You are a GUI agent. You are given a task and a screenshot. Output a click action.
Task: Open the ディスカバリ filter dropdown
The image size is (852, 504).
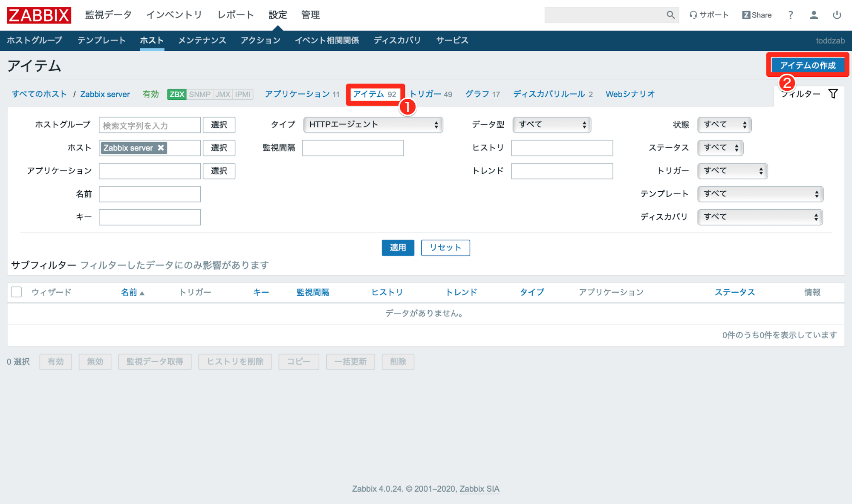click(x=760, y=217)
